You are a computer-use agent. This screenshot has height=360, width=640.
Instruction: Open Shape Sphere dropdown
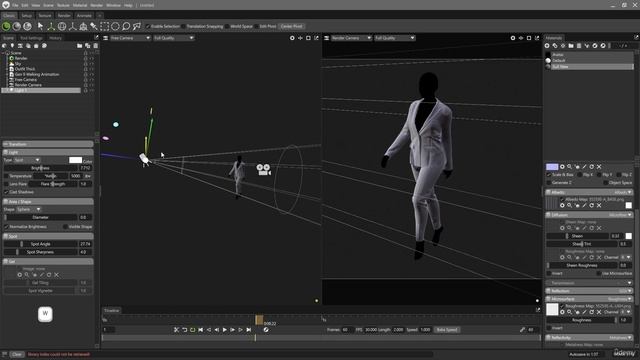pyautogui.click(x=28, y=209)
